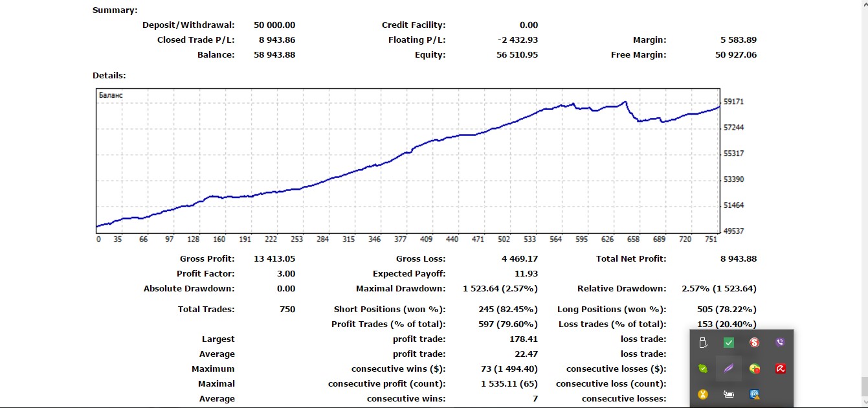The width and height of the screenshot is (868, 408).
Task: Select the Equity value 56 510.95
Action: click(x=515, y=55)
